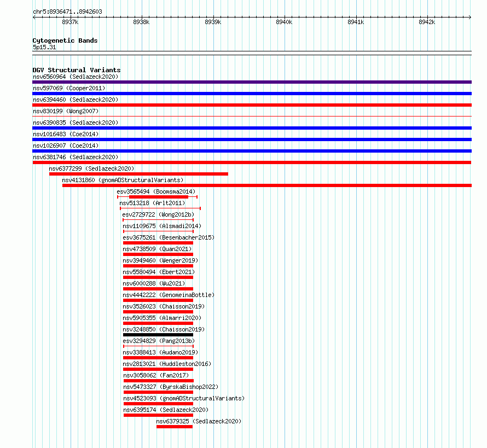Screen dimensions: 487x448
Task: Click esv2729722 (Wong2012b) label
Action: pyautogui.click(x=158, y=214)
